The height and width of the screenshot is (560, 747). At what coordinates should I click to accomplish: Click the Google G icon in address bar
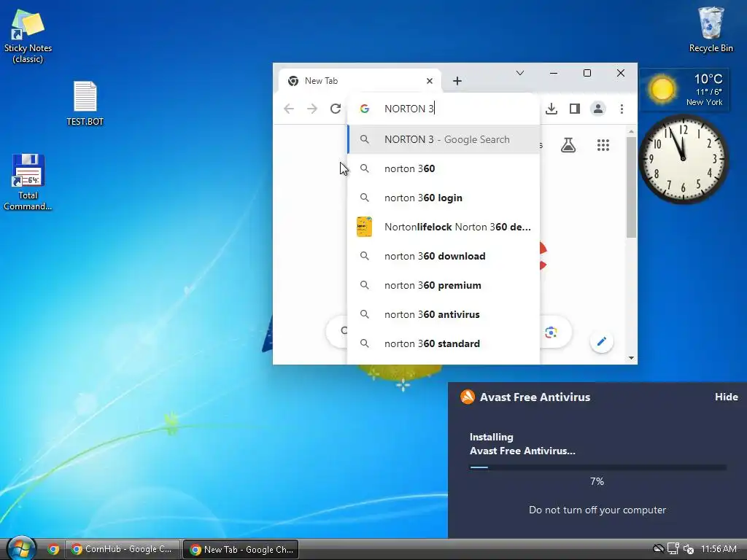[x=365, y=109]
